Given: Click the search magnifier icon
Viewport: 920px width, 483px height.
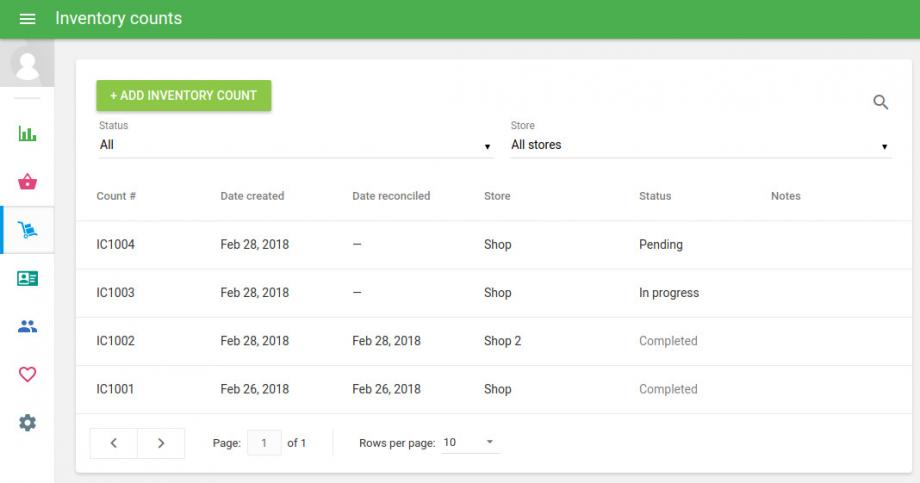Looking at the screenshot, I should (x=881, y=102).
